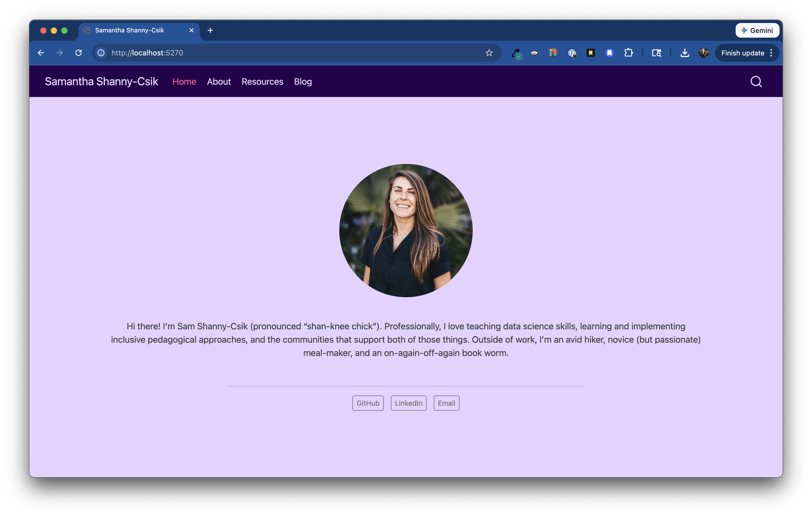Open the LinkedIn link button
Viewport: 812px width, 516px height.
click(408, 403)
